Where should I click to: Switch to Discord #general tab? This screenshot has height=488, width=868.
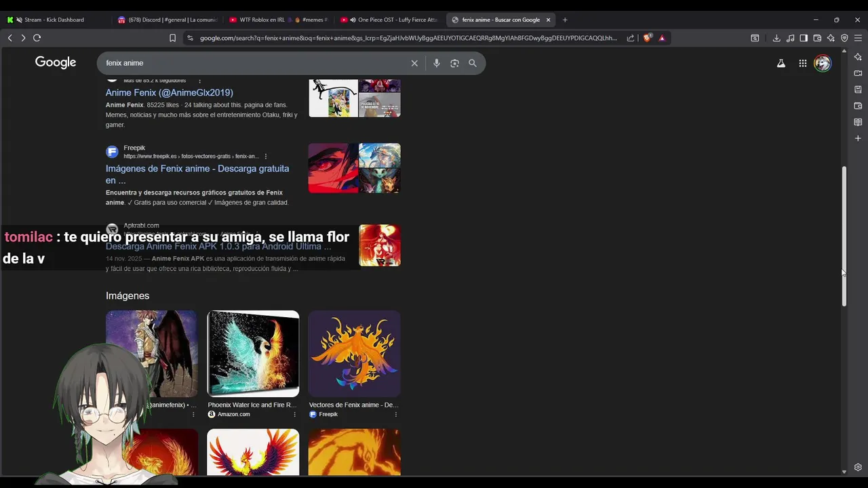167,20
